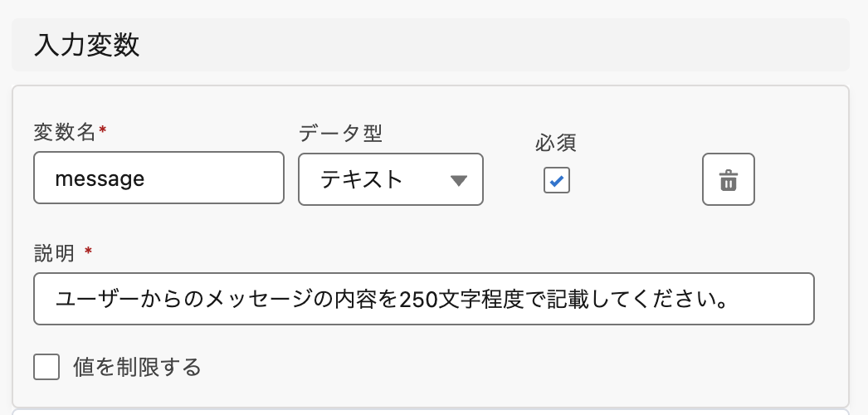Screen dimensions: 868x415
Task: Click the 必須 label above the checkbox
Action: (556, 143)
